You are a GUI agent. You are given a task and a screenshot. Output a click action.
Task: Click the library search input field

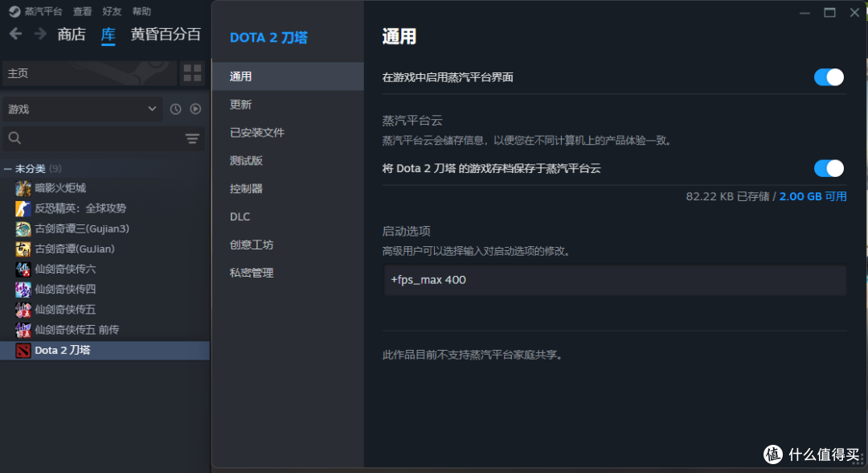[x=104, y=138]
